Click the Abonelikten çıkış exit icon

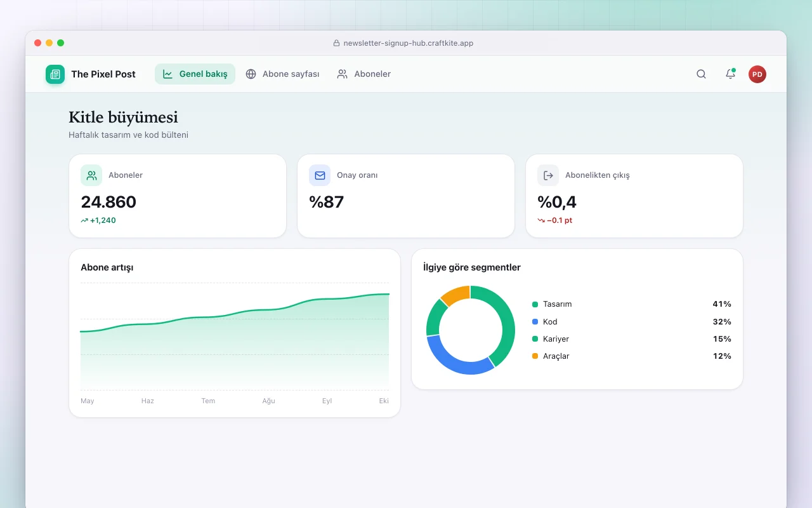[548, 175]
